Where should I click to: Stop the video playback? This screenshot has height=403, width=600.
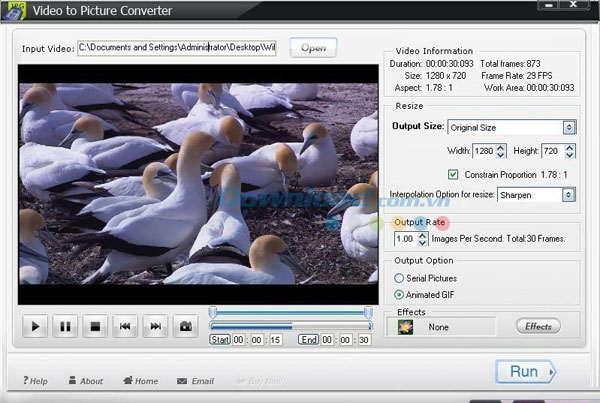pyautogui.click(x=95, y=326)
